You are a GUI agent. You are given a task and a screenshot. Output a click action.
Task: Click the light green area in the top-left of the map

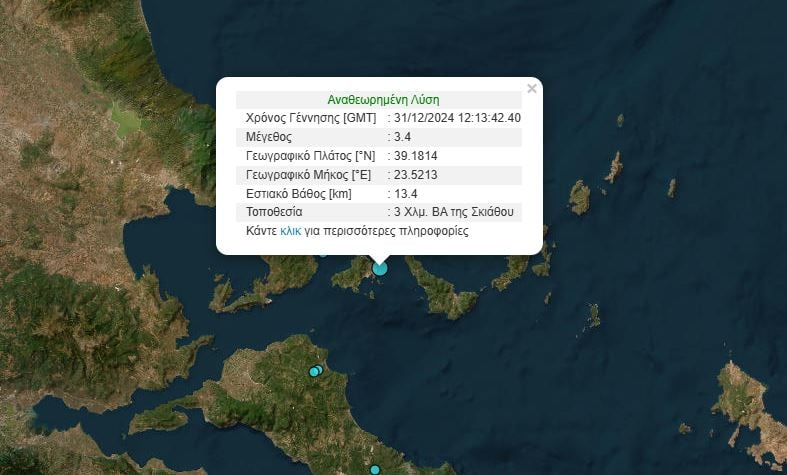click(x=125, y=120)
